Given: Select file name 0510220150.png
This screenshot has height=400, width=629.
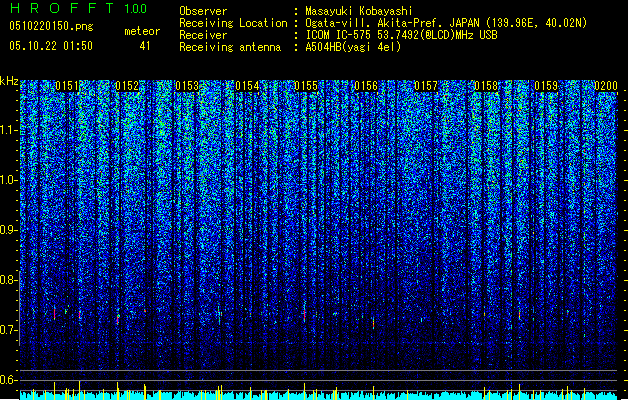Looking at the screenshot, I should [51, 26].
